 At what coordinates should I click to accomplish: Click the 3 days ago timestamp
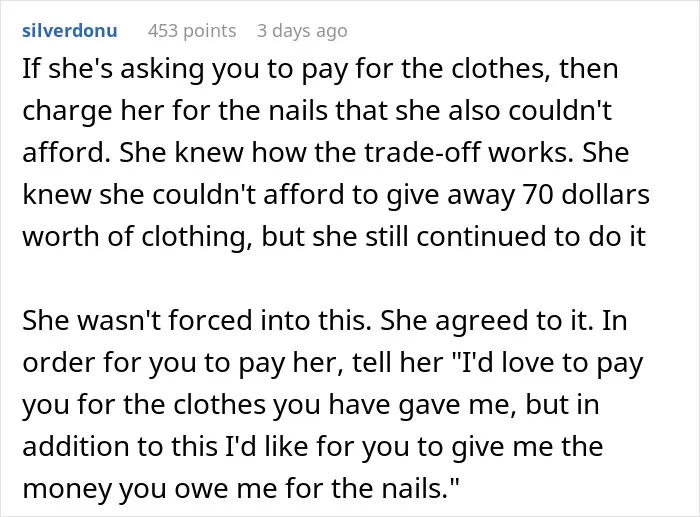coord(302,31)
